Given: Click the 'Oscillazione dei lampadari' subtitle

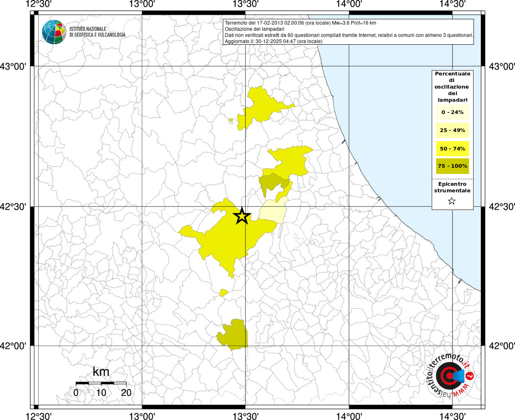Looking at the screenshot, I should (x=254, y=29).
